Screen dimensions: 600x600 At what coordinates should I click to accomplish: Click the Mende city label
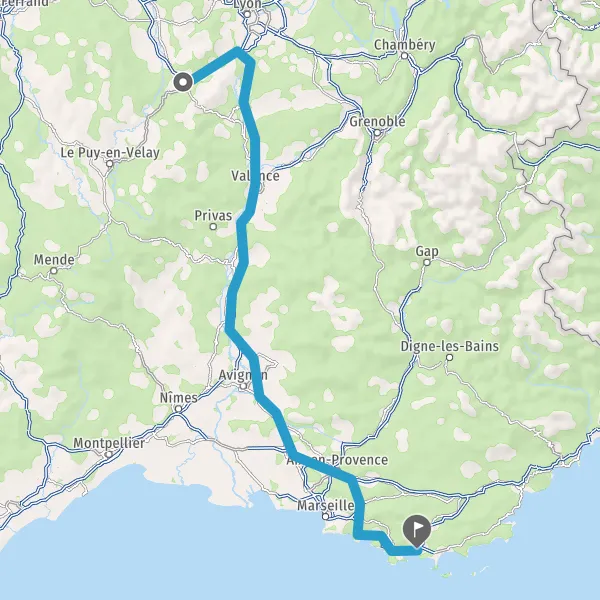coord(54,260)
